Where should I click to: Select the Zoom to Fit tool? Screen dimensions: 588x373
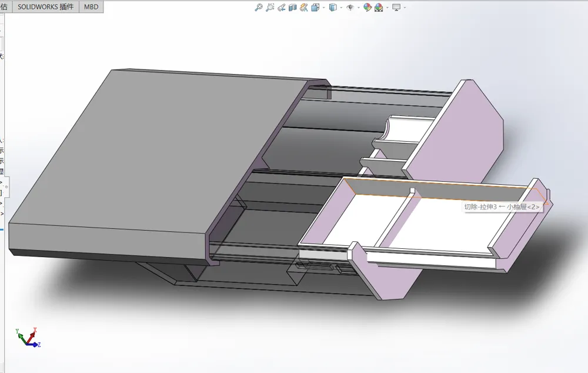tap(258, 8)
